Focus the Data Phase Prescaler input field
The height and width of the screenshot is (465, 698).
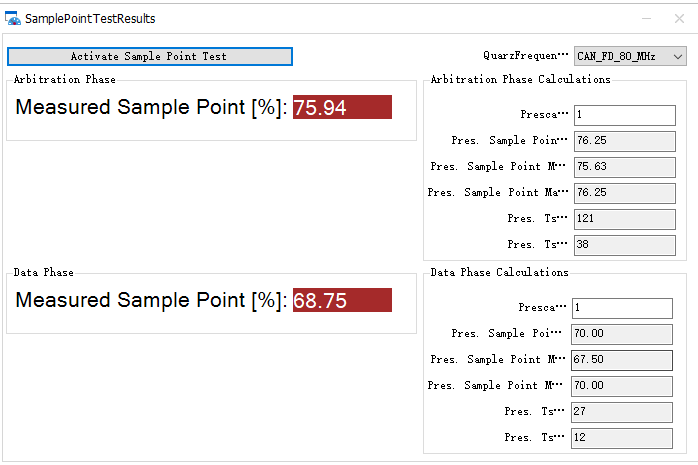point(622,308)
